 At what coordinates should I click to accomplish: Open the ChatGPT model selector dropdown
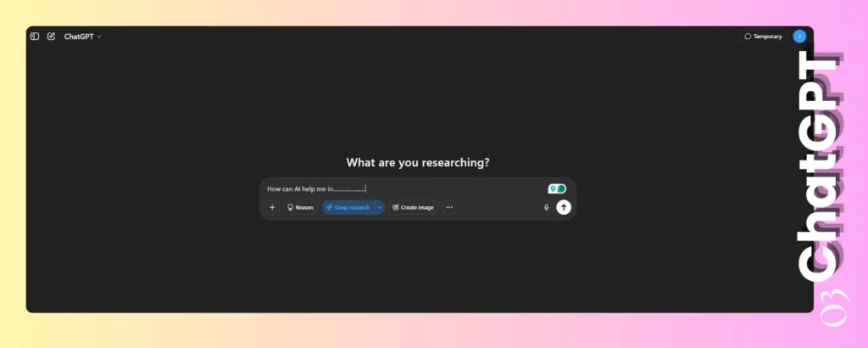(x=82, y=36)
